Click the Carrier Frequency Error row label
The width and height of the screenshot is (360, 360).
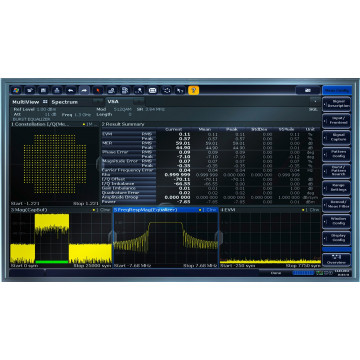[x=128, y=170]
